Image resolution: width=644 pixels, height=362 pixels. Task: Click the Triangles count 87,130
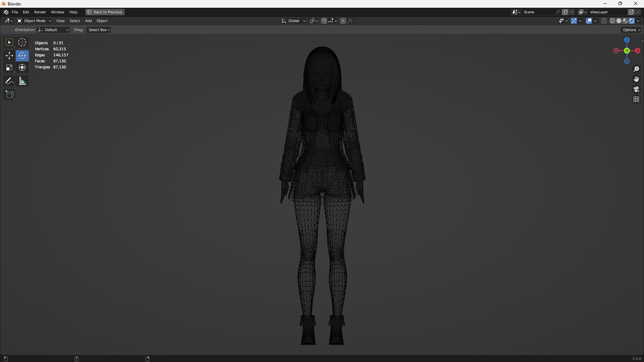[x=60, y=67]
